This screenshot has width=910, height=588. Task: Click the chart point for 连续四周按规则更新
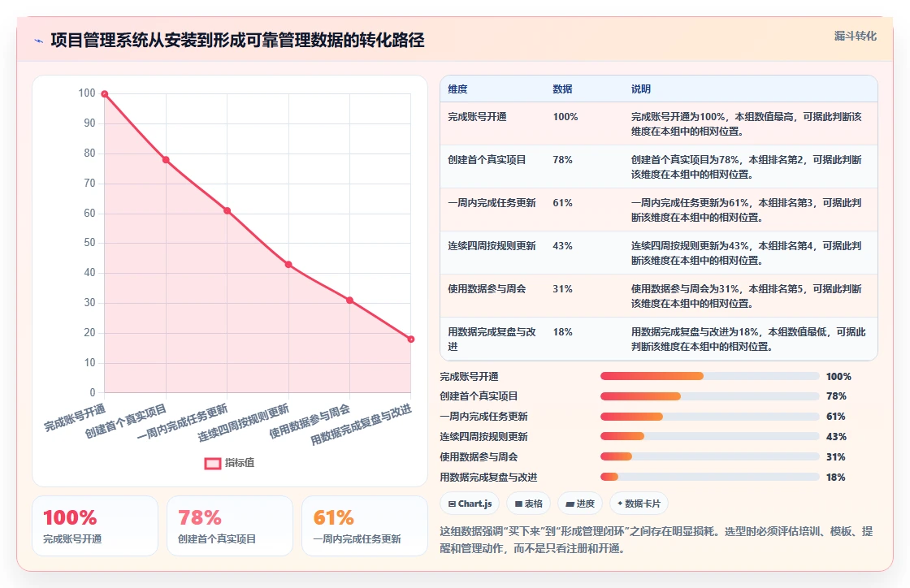point(288,265)
